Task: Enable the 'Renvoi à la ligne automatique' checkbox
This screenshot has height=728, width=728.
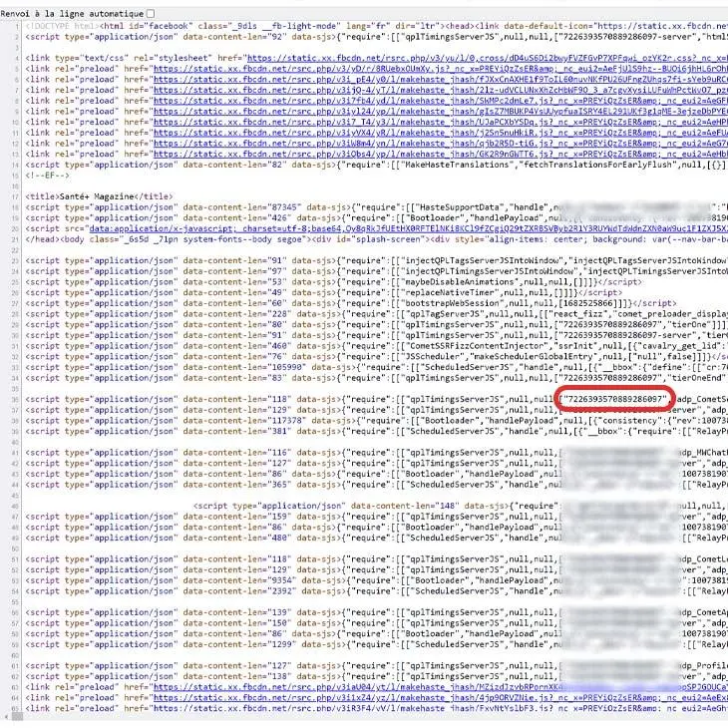Action: coord(151,14)
